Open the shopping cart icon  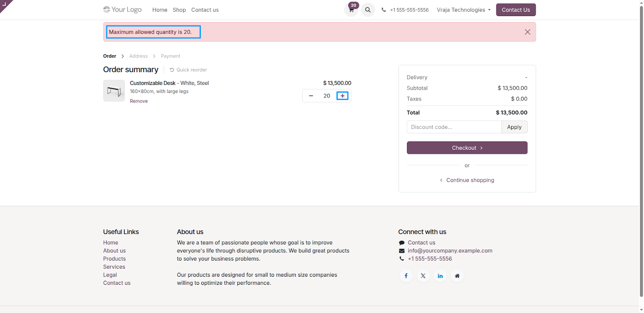(x=351, y=10)
